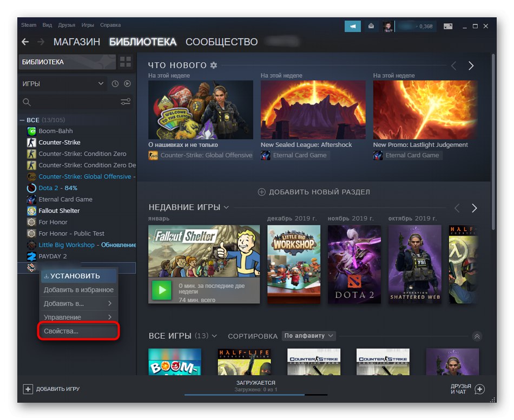The image size is (514, 420).
Task: Collapse the ALL games list group
Action: pyautogui.click(x=22, y=120)
